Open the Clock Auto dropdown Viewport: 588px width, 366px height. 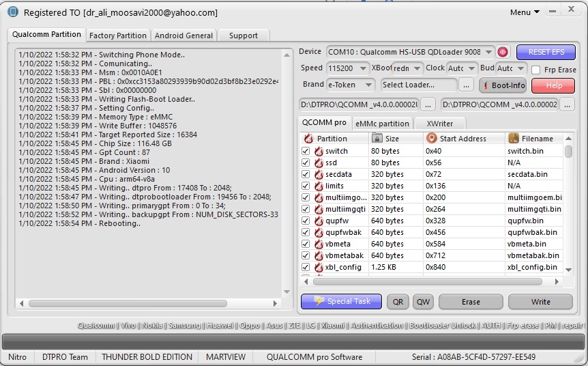(x=472, y=68)
